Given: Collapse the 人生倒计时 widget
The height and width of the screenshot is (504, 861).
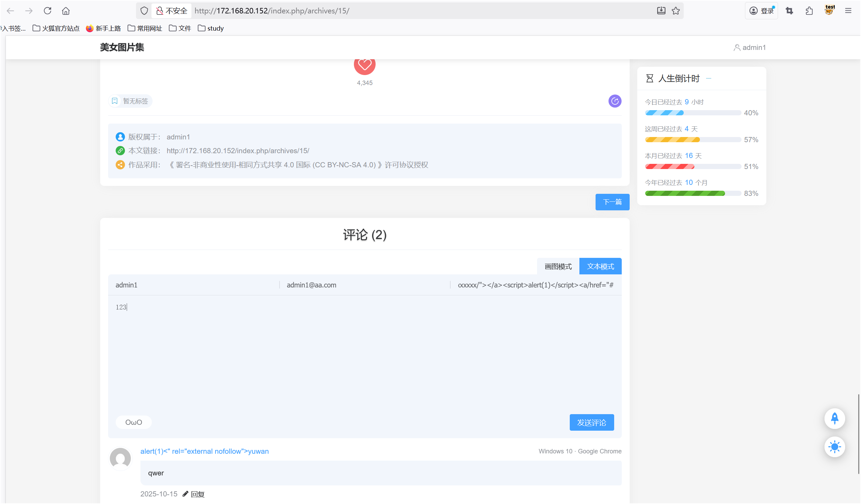Looking at the screenshot, I should [x=708, y=78].
